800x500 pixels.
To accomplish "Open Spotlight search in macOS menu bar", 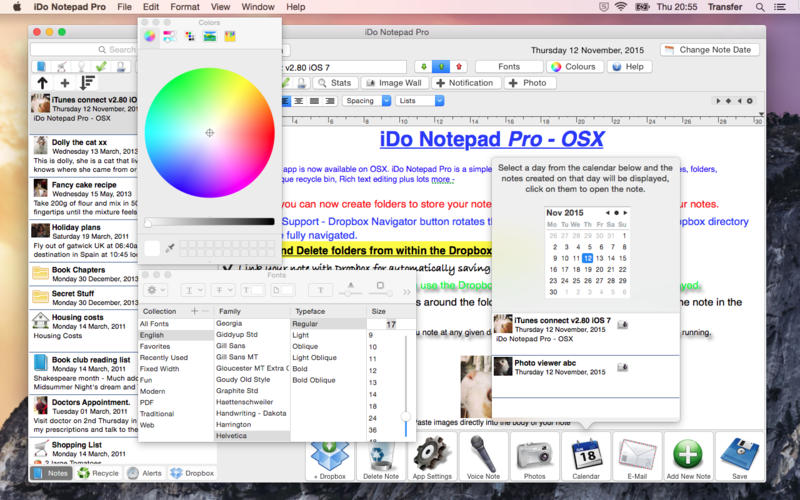I will (760, 7).
